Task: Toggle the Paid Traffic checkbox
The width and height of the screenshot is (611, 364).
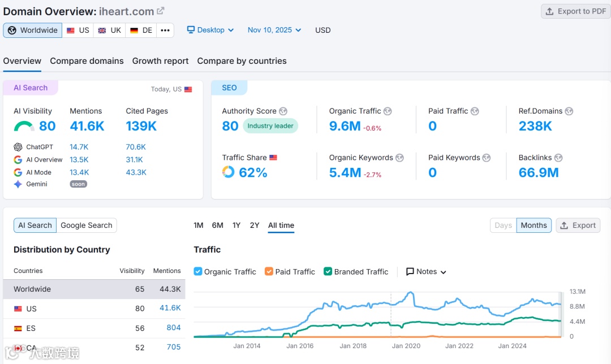Action: 269,271
